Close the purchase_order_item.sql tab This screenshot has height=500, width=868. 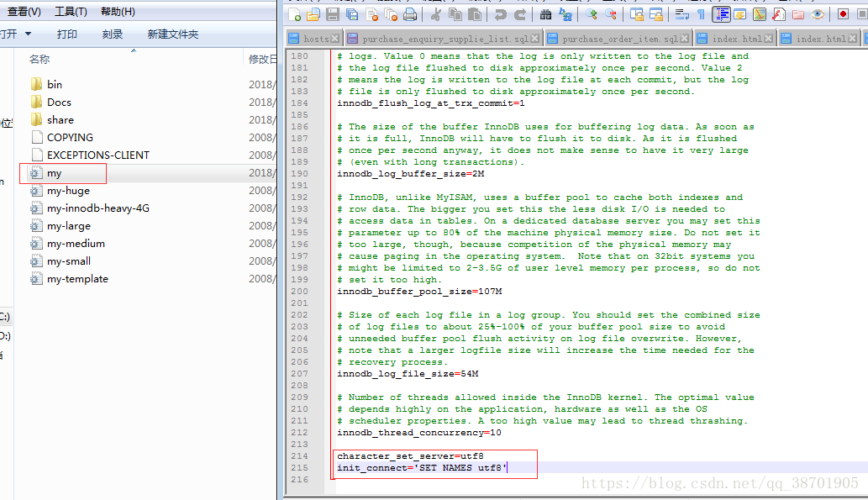click(x=685, y=39)
